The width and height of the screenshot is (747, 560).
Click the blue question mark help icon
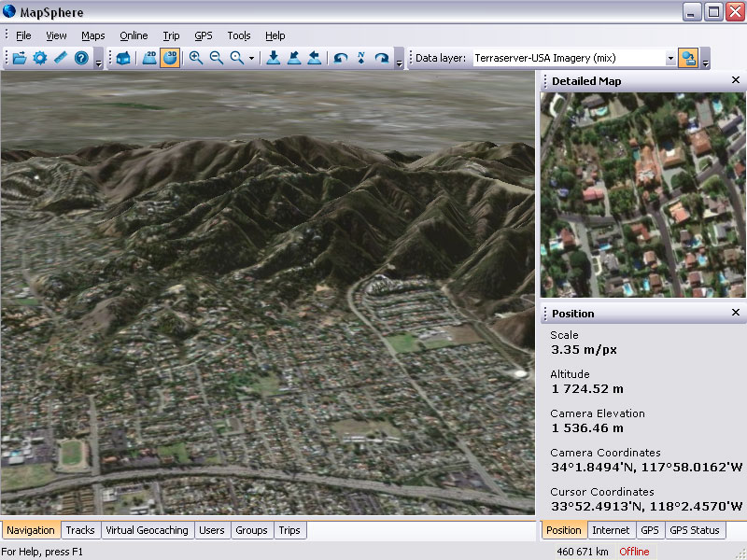click(x=81, y=58)
